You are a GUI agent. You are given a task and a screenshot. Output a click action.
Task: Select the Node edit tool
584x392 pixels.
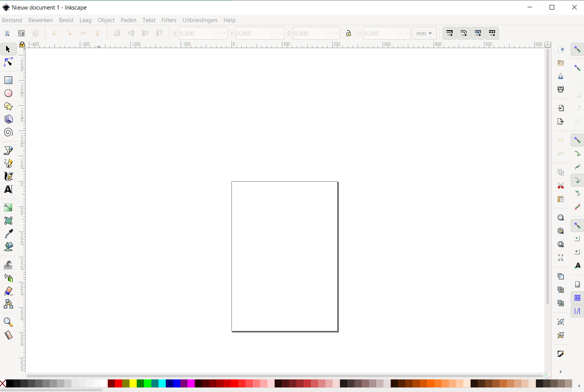[x=8, y=62]
